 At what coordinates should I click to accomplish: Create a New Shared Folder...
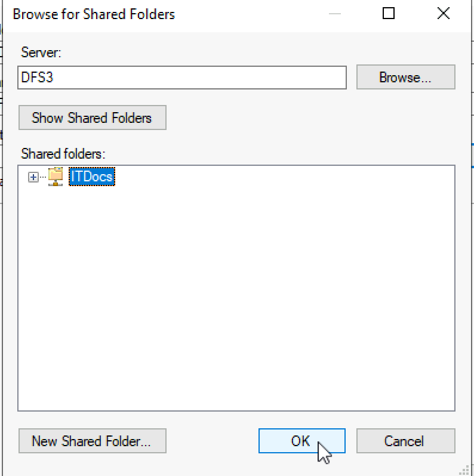click(x=93, y=441)
